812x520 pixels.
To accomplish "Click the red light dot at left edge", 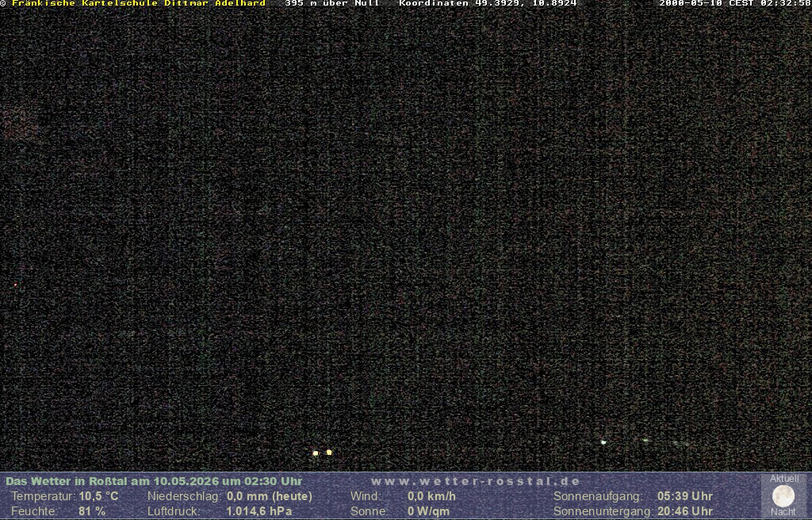I will pyautogui.click(x=16, y=285).
